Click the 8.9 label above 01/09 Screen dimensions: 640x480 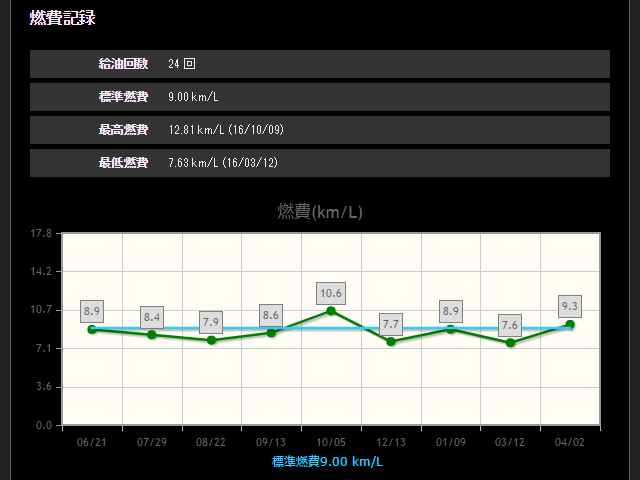point(451,311)
